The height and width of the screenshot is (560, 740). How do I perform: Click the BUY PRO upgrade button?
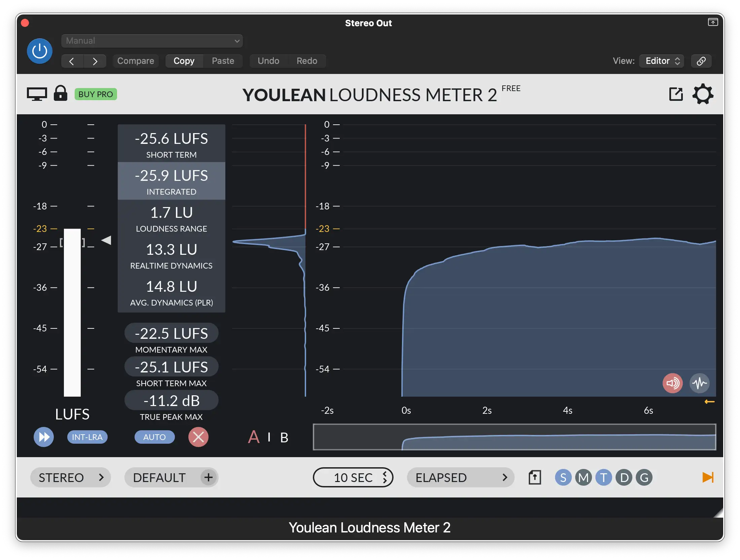point(96,93)
